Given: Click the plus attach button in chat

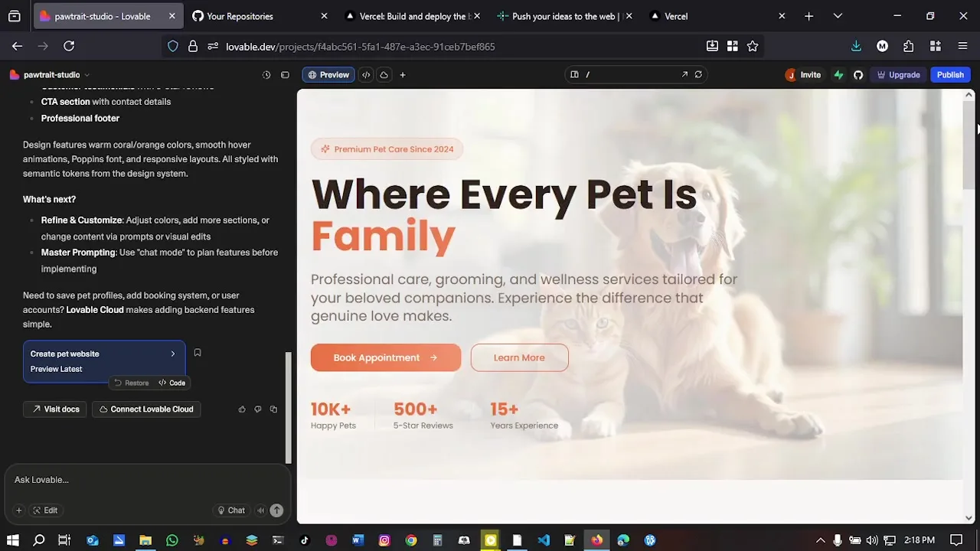Looking at the screenshot, I should pos(18,510).
